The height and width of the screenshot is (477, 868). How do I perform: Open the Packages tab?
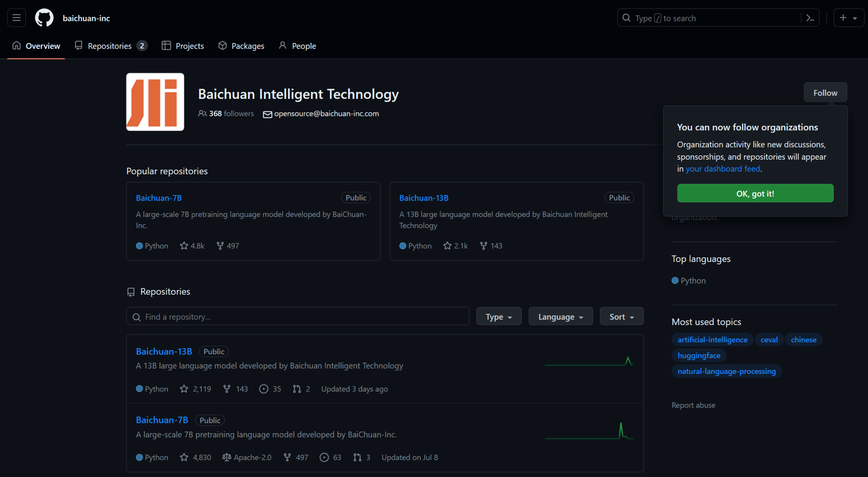click(x=241, y=46)
